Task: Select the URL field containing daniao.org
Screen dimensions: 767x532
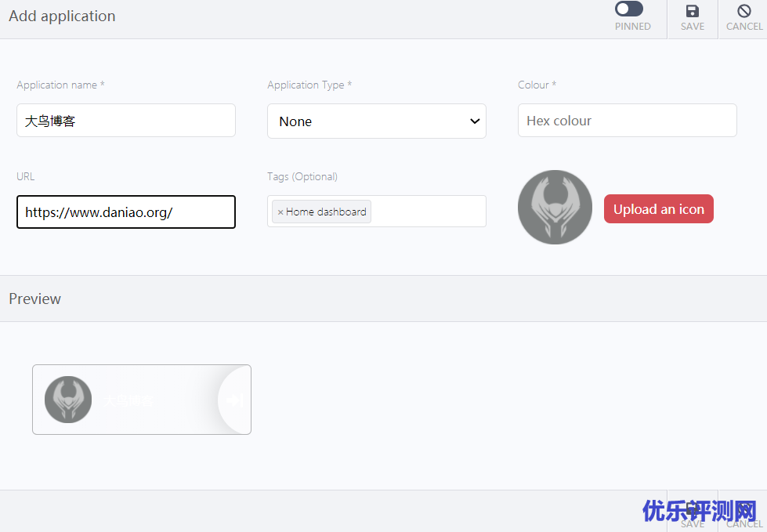Action: (125, 212)
